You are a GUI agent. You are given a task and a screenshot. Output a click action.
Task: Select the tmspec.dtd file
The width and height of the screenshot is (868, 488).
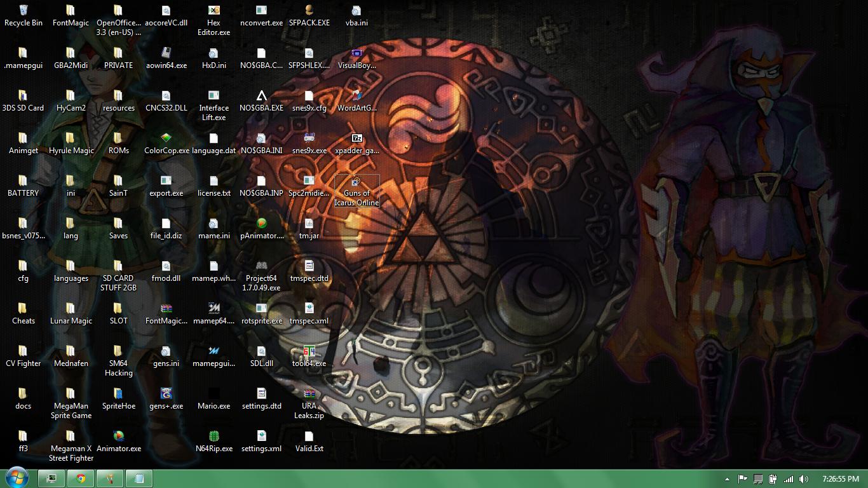click(x=309, y=272)
